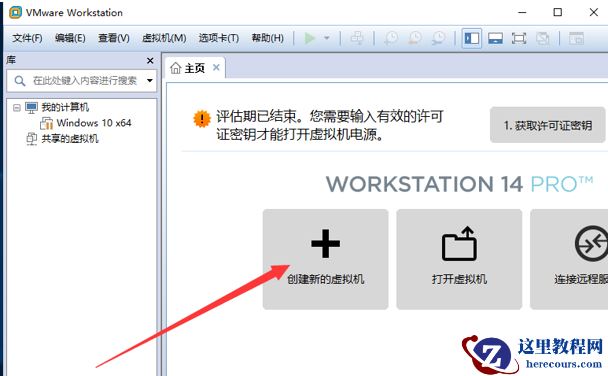Click the magnifier icon in library search
The image size is (608, 376).
20,81
